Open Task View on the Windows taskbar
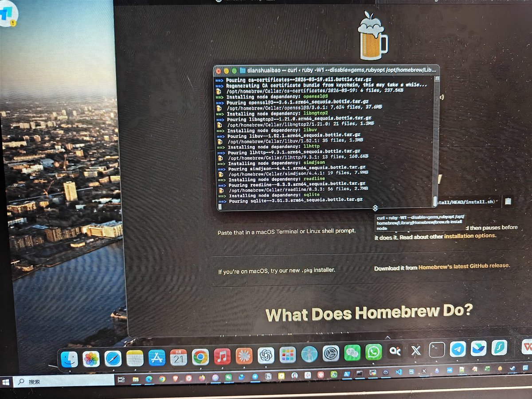Image resolution: width=532 pixels, height=399 pixels. (x=121, y=380)
